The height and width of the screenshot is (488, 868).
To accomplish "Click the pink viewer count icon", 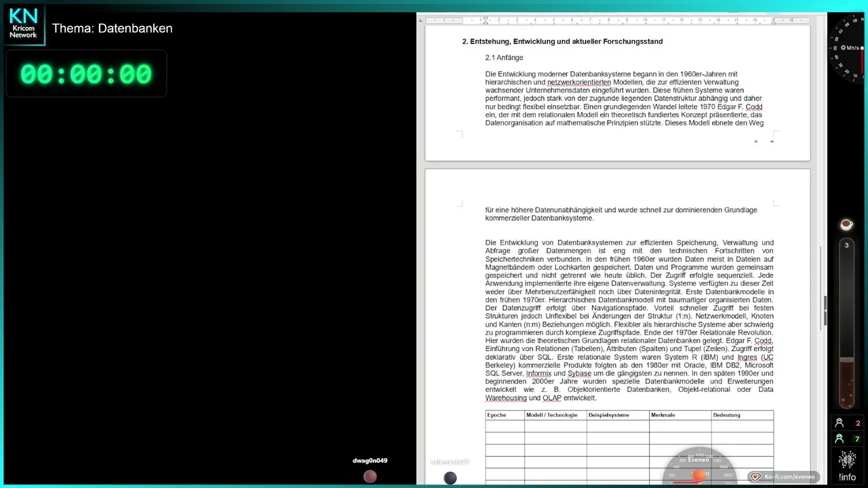I will coord(840,423).
